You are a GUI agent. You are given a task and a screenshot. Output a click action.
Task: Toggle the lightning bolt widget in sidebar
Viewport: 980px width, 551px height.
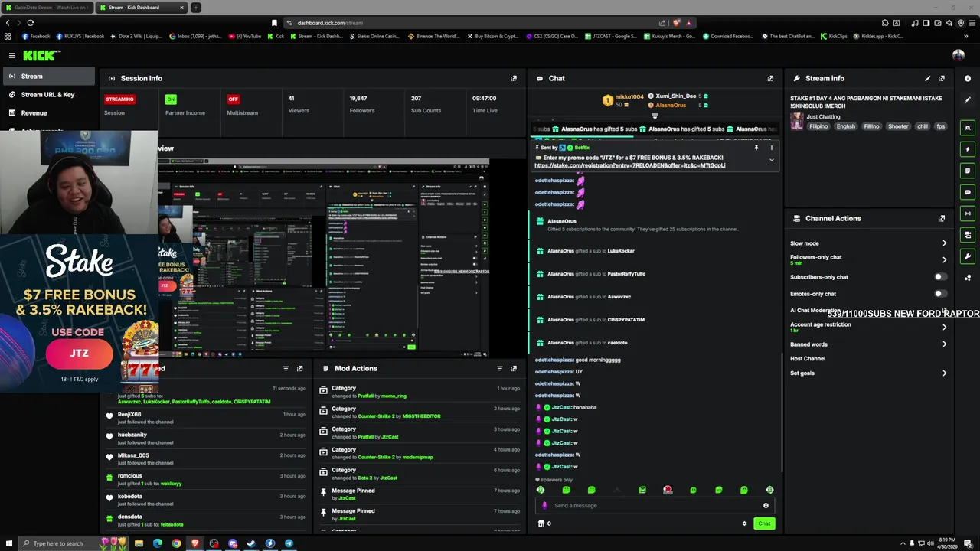click(x=968, y=149)
